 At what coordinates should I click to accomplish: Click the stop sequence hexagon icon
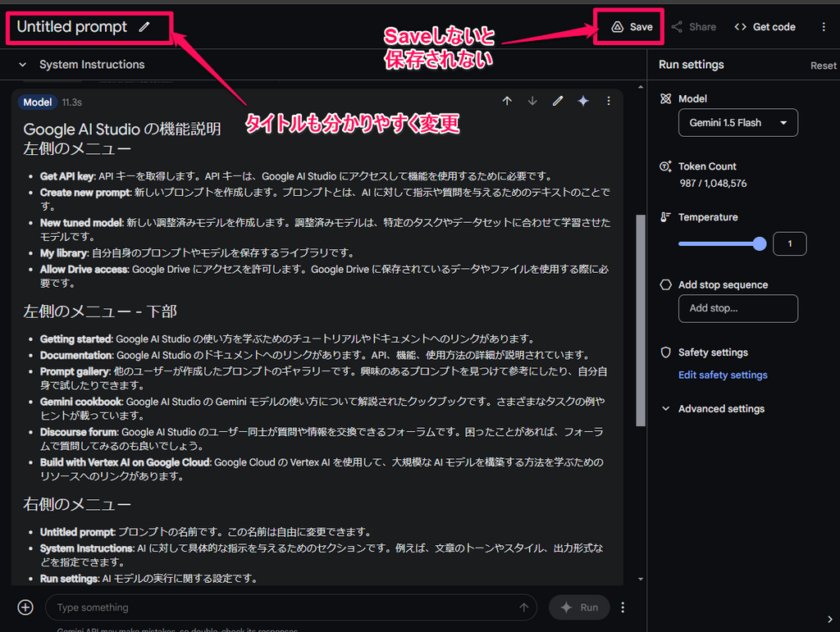665,284
